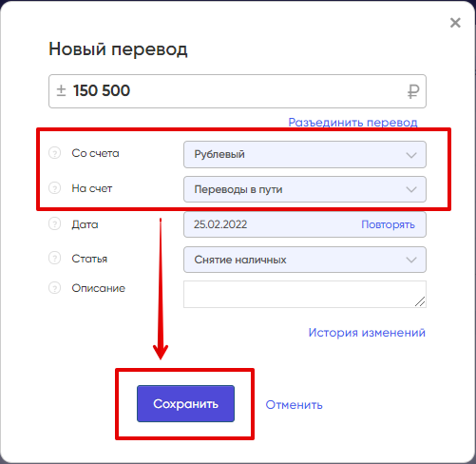Click inside the Описание text area
The height and width of the screenshot is (464, 476).
pos(305,294)
